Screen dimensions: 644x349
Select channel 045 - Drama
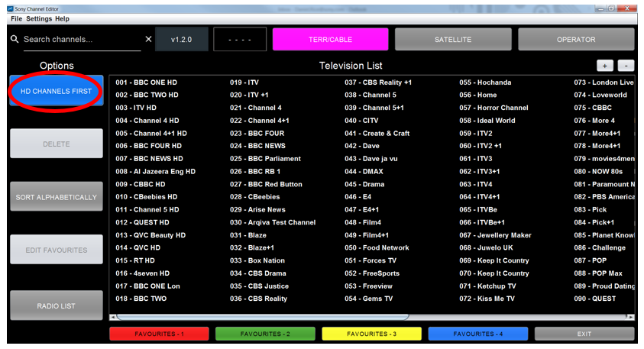click(364, 184)
